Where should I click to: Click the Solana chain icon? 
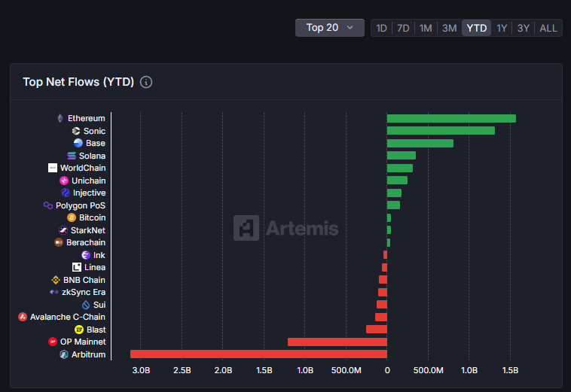coord(72,156)
